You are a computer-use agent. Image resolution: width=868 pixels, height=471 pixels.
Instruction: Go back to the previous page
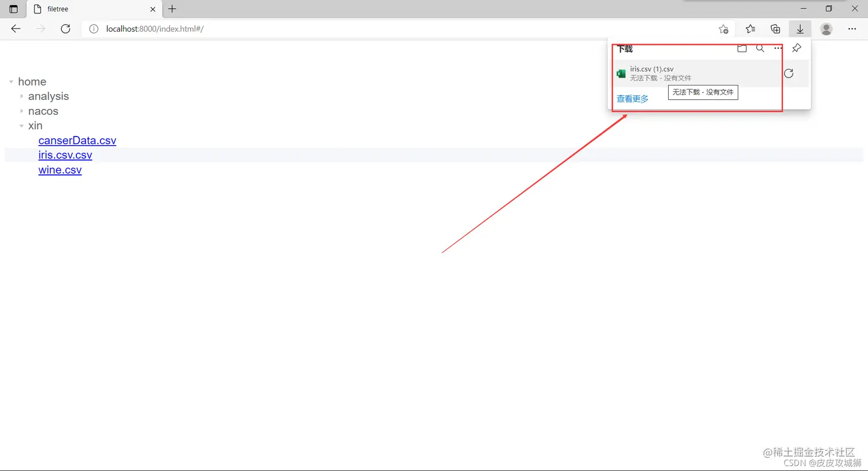(15, 29)
